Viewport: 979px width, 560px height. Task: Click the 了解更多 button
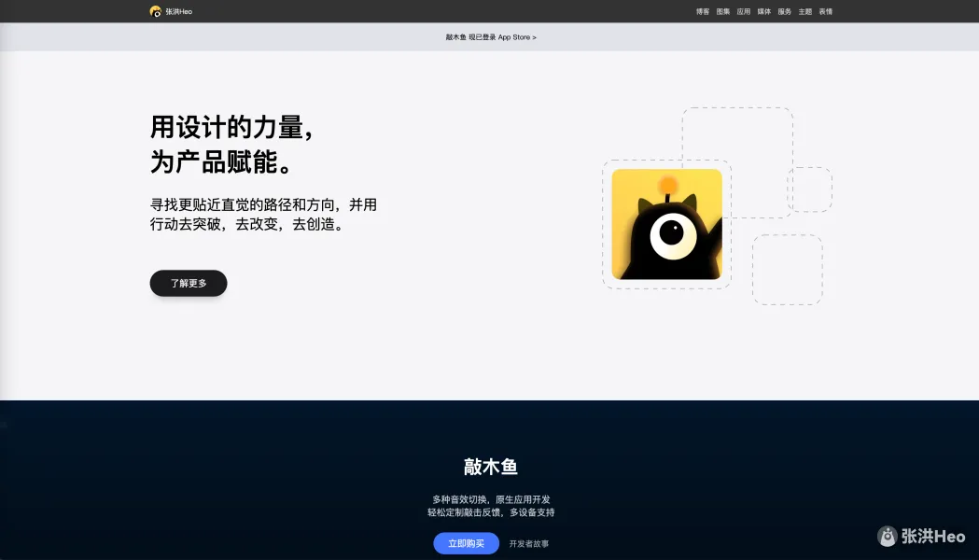[189, 283]
